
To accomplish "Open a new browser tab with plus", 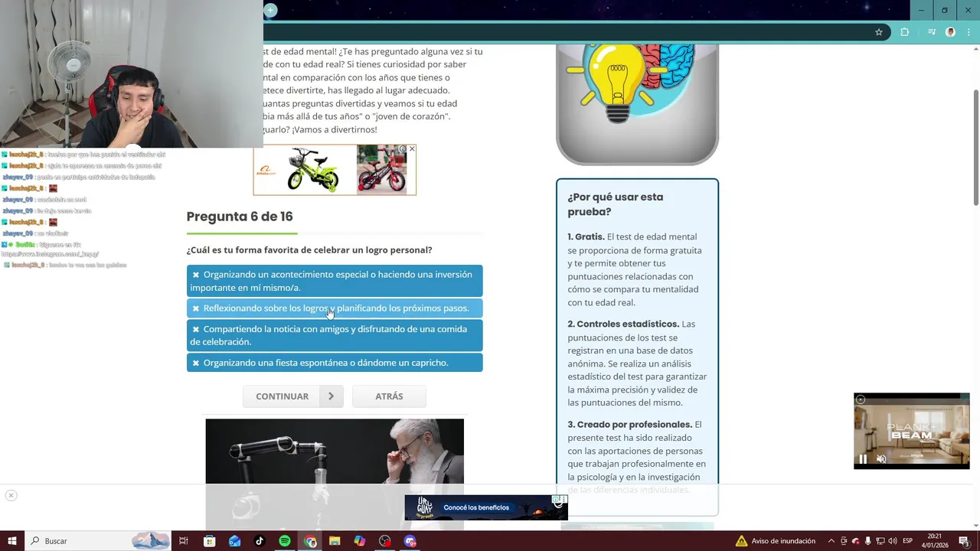I will tap(271, 10).
